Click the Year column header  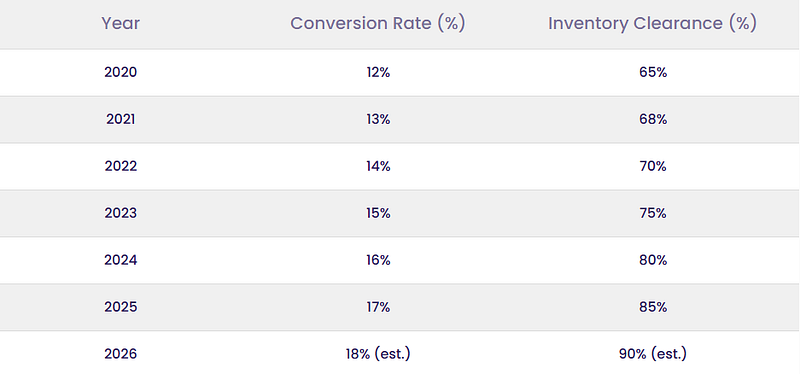pyautogui.click(x=120, y=23)
